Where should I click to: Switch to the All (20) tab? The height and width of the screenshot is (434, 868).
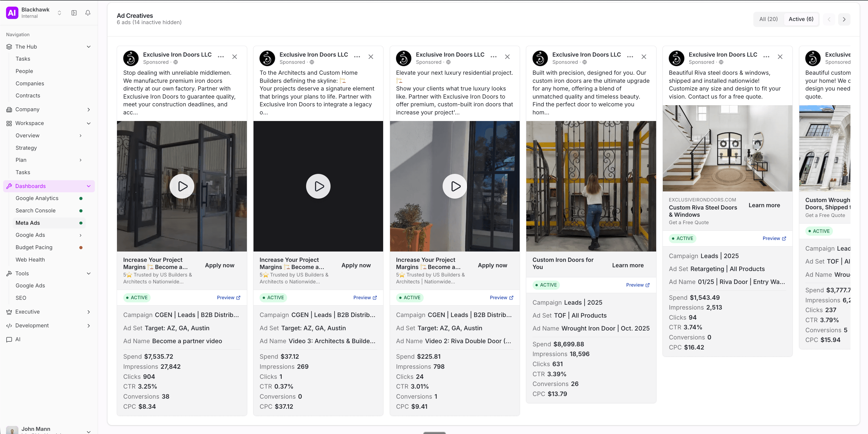(768, 19)
